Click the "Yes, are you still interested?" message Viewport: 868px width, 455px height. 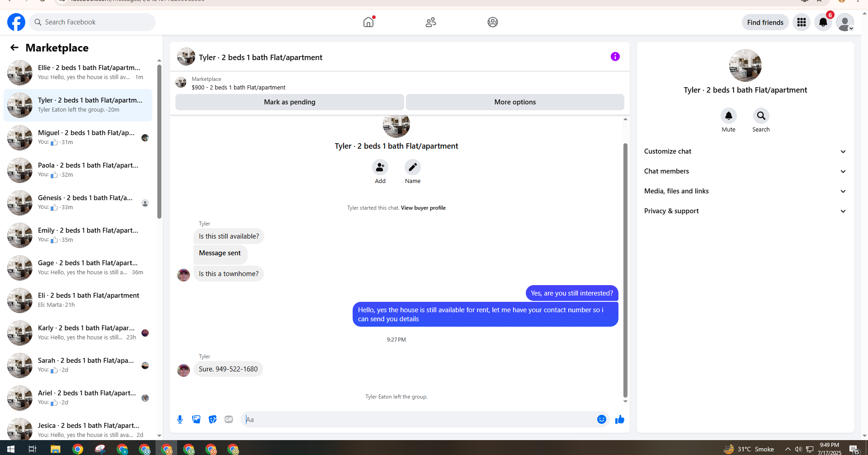click(572, 293)
